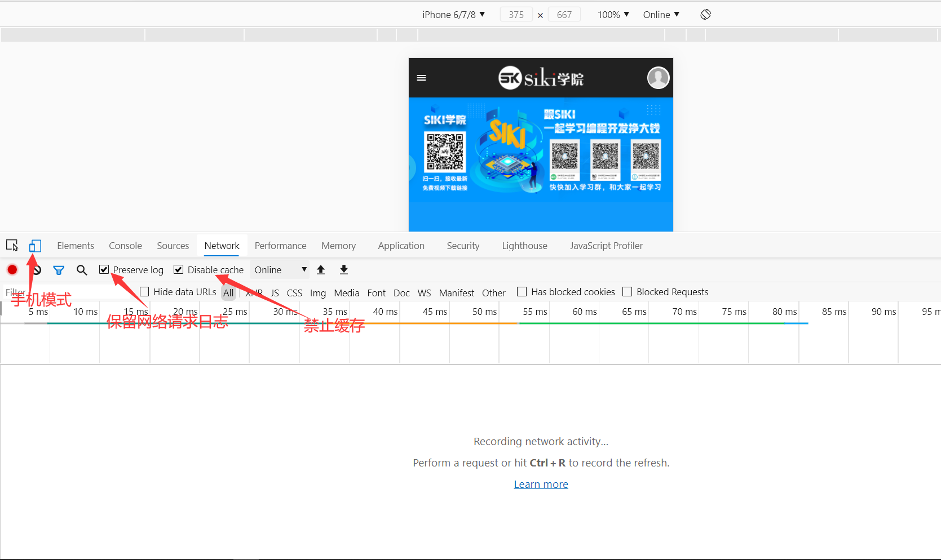Click the Import HAR upload arrow
The image size is (941, 560).
pos(321,270)
